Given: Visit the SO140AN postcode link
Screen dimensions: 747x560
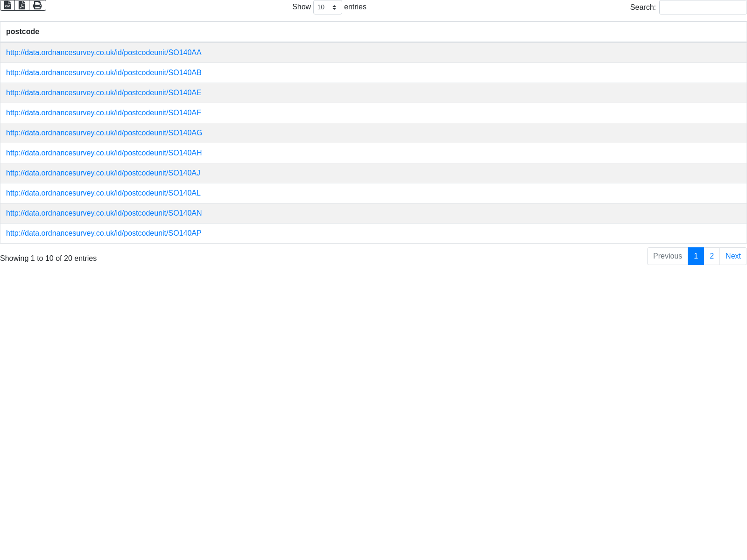Looking at the screenshot, I should (104, 213).
